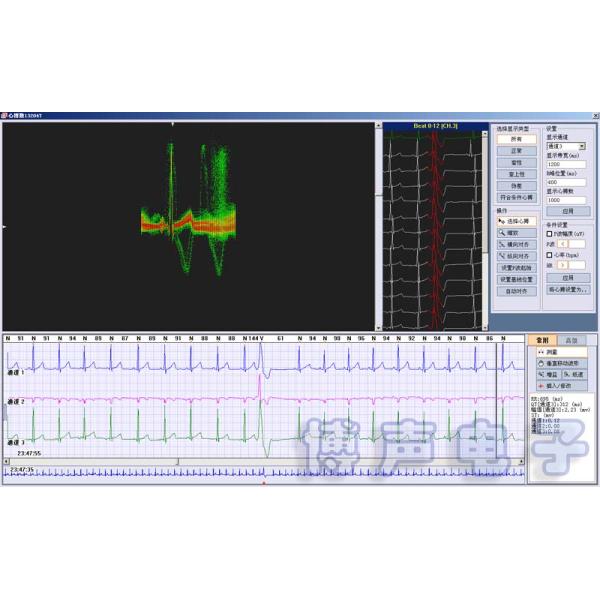This screenshot has width=600, height=600.
Task: Click the 增益 gain tool
Action: pos(546,374)
